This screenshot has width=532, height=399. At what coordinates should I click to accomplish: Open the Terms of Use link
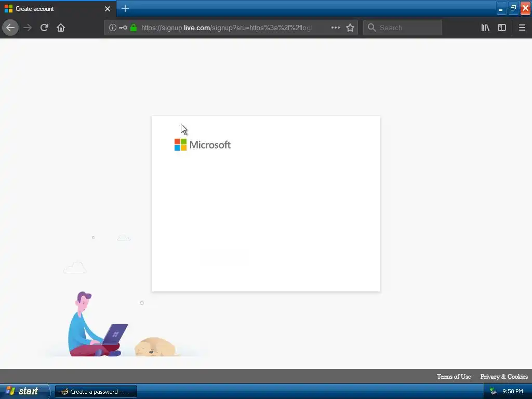[454, 377]
